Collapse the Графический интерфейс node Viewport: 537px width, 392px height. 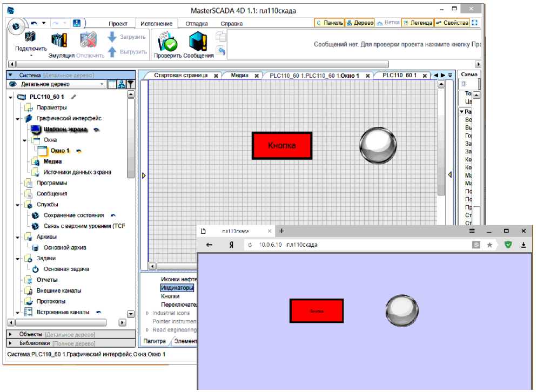(17, 119)
